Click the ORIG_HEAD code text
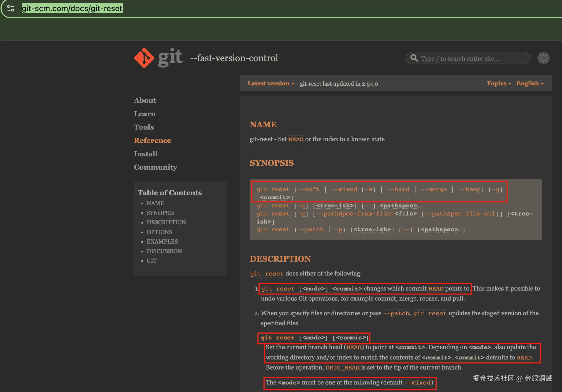 (x=342, y=368)
